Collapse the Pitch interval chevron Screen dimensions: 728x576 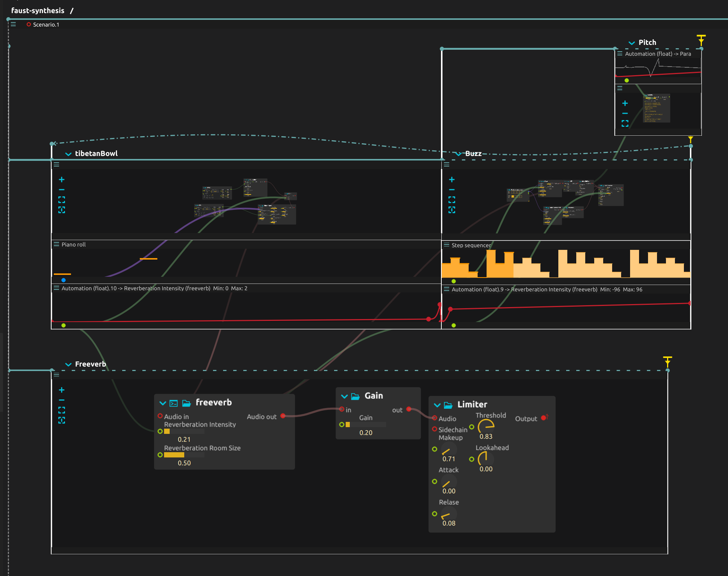tap(632, 43)
